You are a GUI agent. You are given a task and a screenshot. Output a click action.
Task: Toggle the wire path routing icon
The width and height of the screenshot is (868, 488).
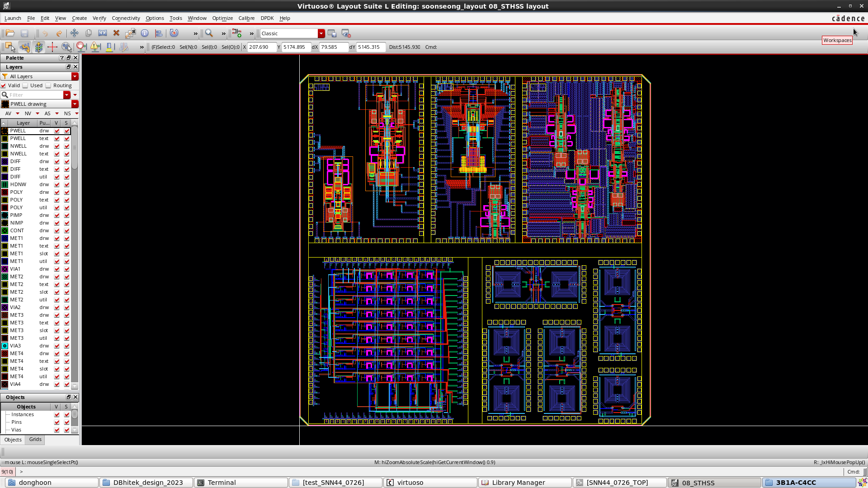24,47
